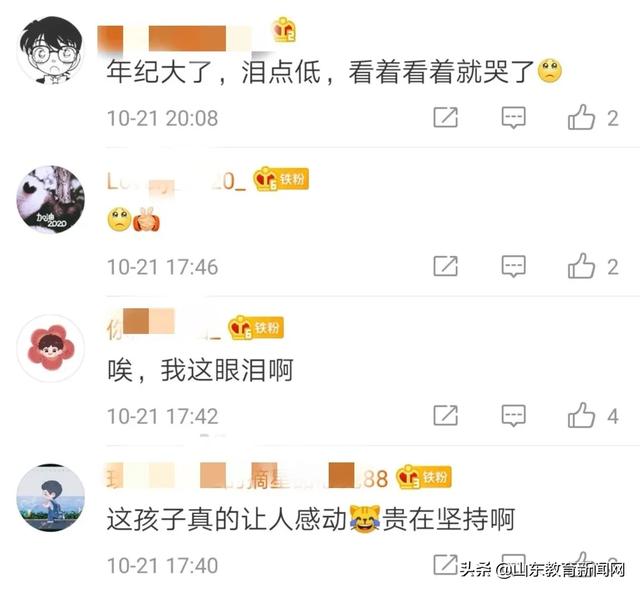Open username ending in 88
This screenshot has height=592, width=640.
[247, 476]
